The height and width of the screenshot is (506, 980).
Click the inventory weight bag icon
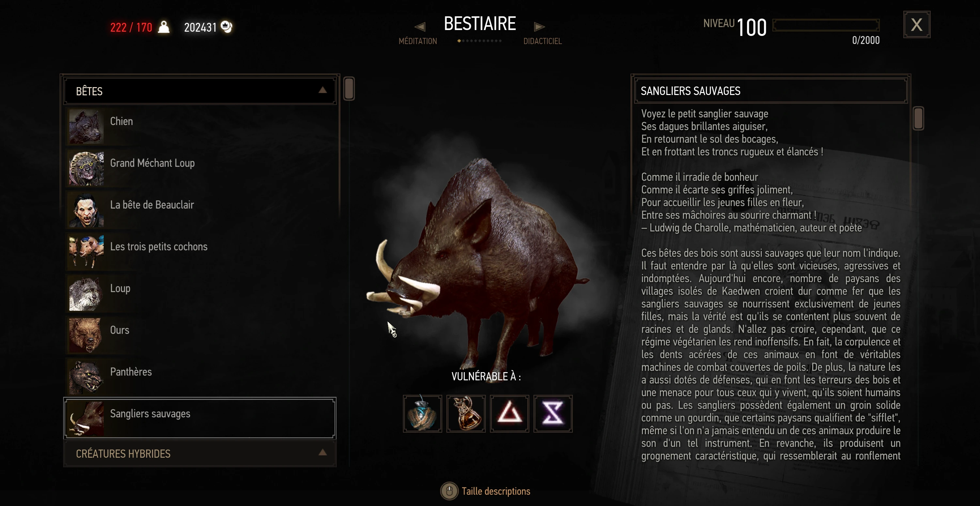coord(163,27)
